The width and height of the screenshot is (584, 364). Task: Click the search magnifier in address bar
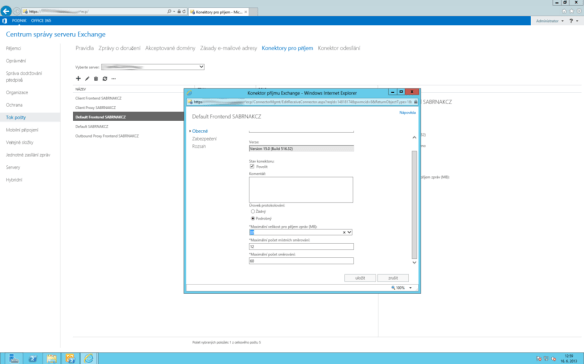pos(169,12)
